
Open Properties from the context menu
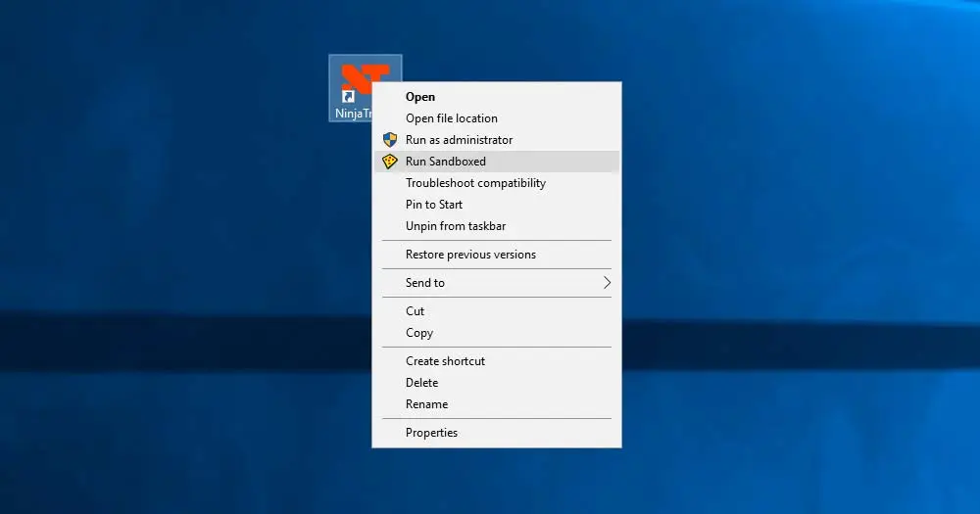[431, 433]
